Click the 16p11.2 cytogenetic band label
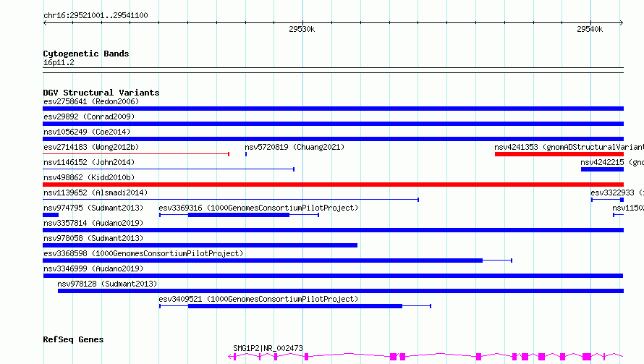 coord(59,62)
